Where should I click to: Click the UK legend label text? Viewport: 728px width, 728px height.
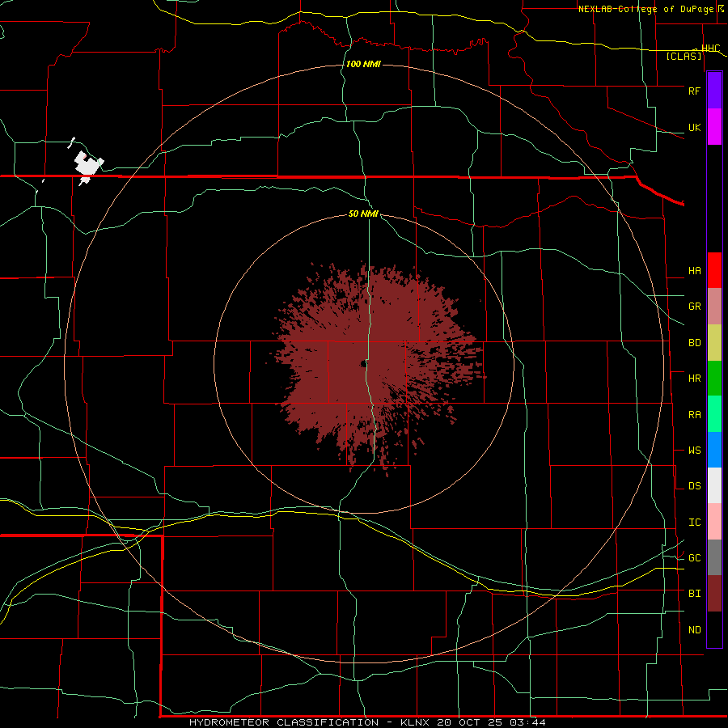694,127
